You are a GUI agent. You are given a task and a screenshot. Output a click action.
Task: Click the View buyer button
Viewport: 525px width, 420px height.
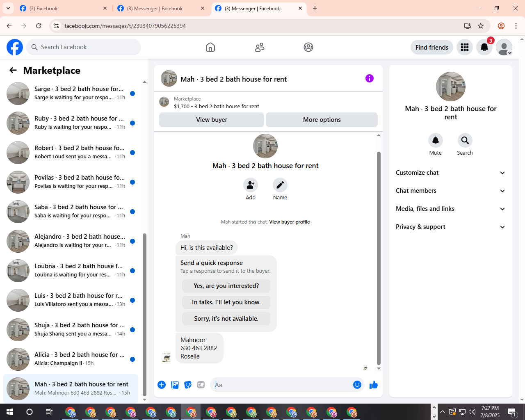pos(212,120)
